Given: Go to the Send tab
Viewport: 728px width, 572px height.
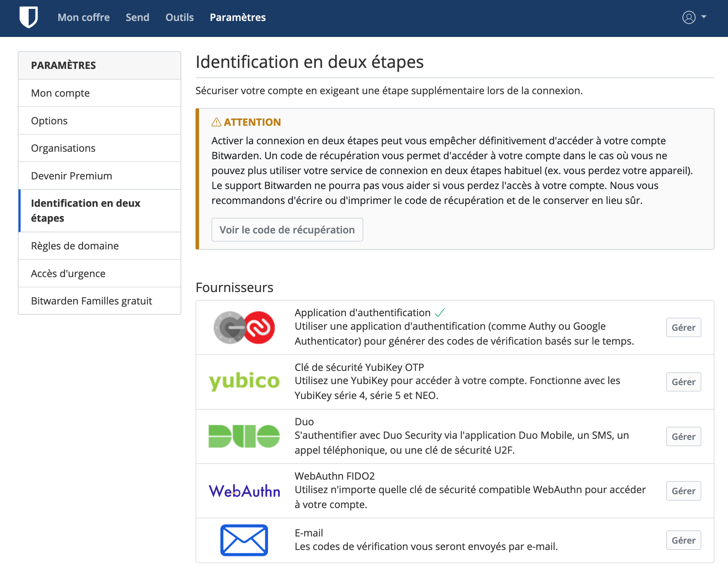Looking at the screenshot, I should [137, 17].
